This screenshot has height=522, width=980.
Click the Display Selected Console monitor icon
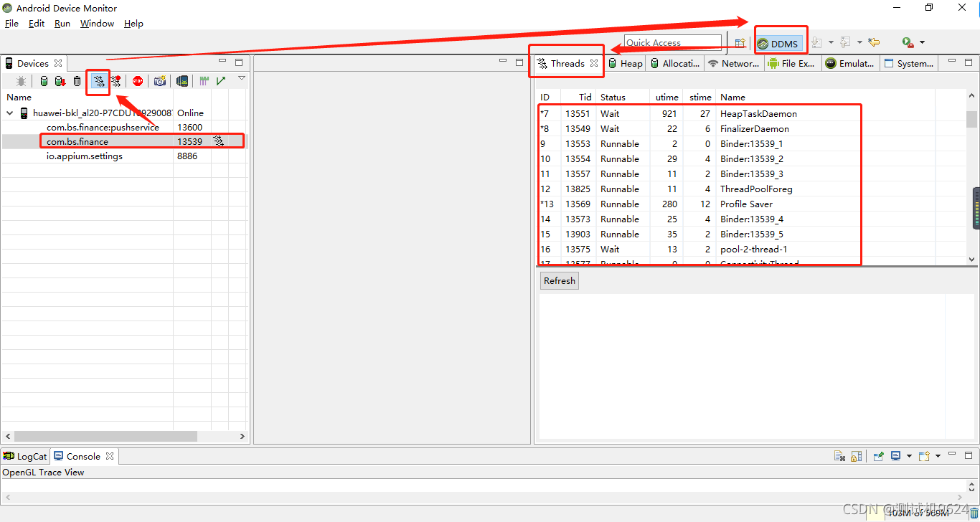coord(895,456)
